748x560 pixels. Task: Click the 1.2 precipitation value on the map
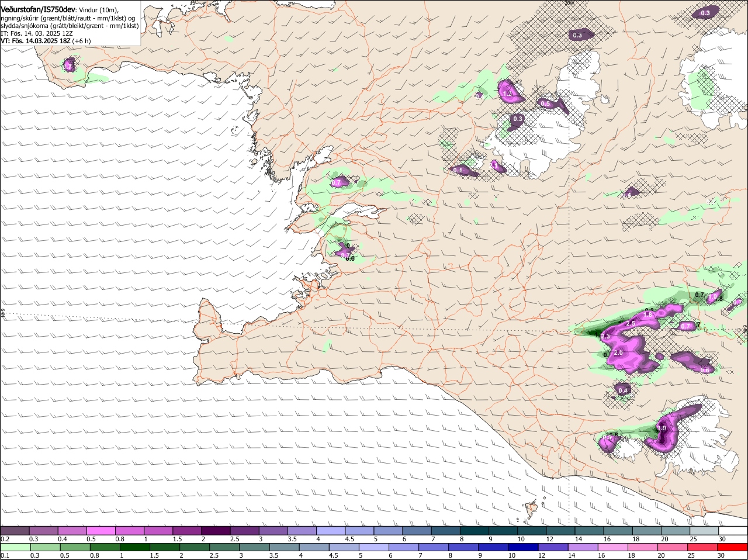(x=507, y=94)
